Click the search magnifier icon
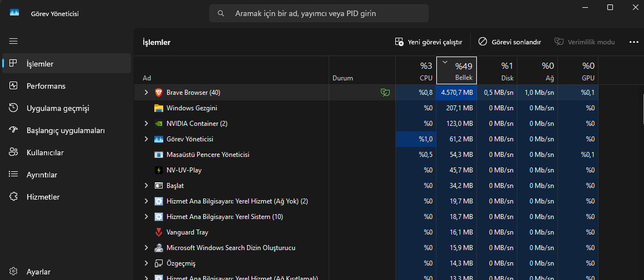This screenshot has width=644, height=280. tap(221, 13)
